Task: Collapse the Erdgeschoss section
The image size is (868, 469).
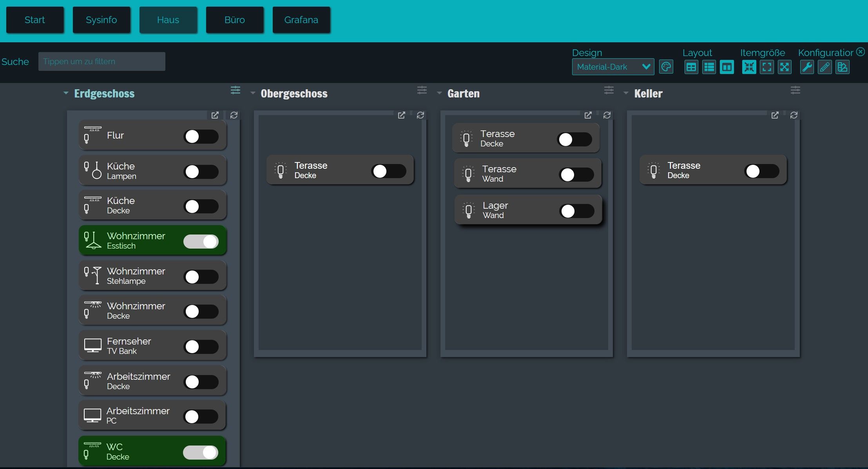Action: tap(66, 93)
